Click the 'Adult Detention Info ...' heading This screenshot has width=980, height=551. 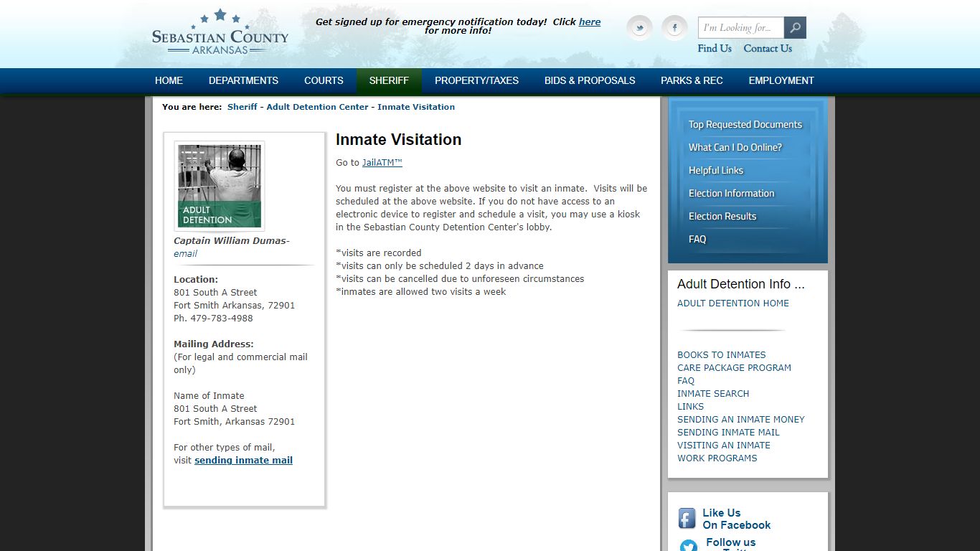point(741,284)
